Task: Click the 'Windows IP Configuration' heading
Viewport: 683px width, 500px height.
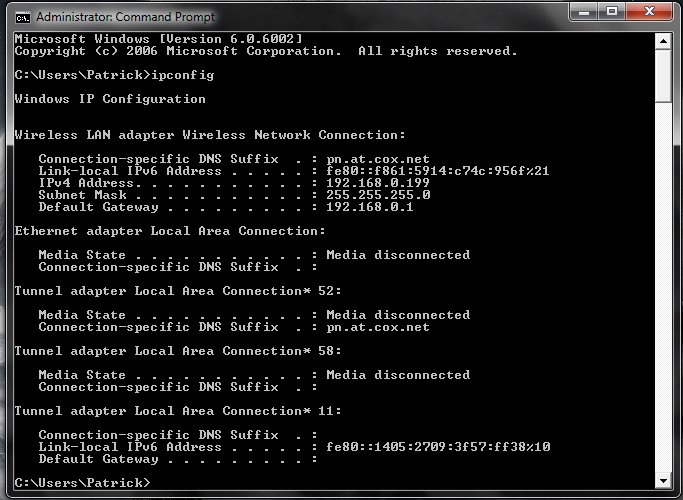Action: 110,99
